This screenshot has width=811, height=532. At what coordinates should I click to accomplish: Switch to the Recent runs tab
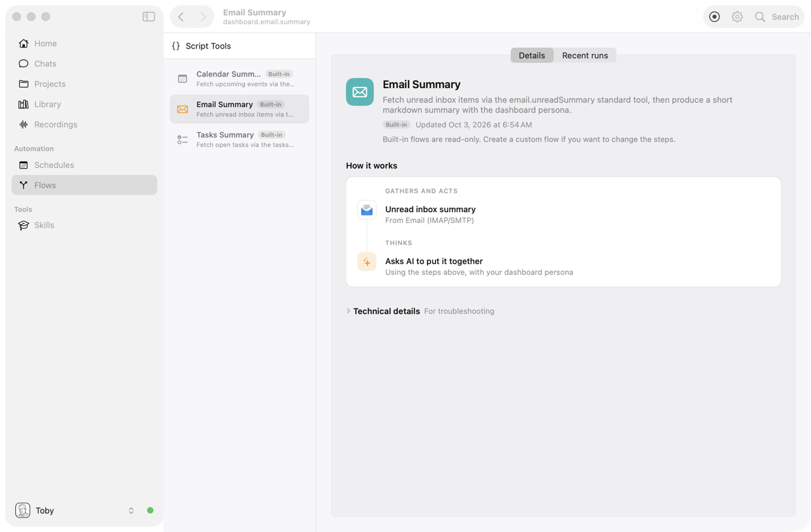(585, 55)
